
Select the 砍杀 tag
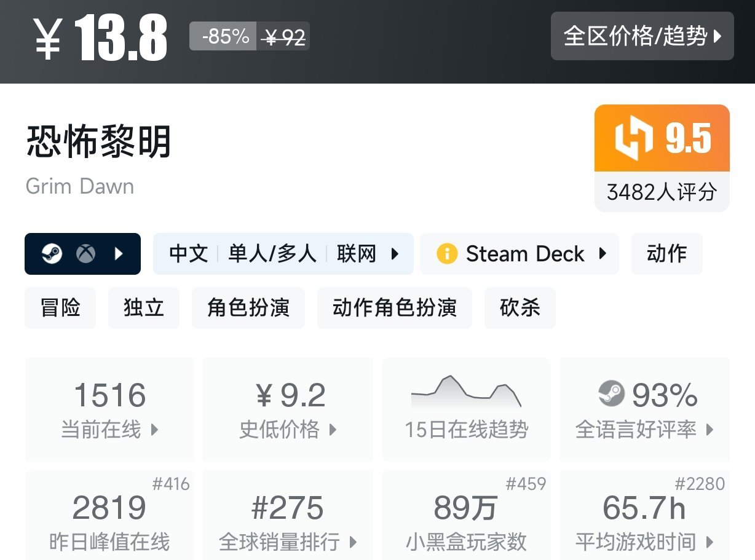(520, 308)
